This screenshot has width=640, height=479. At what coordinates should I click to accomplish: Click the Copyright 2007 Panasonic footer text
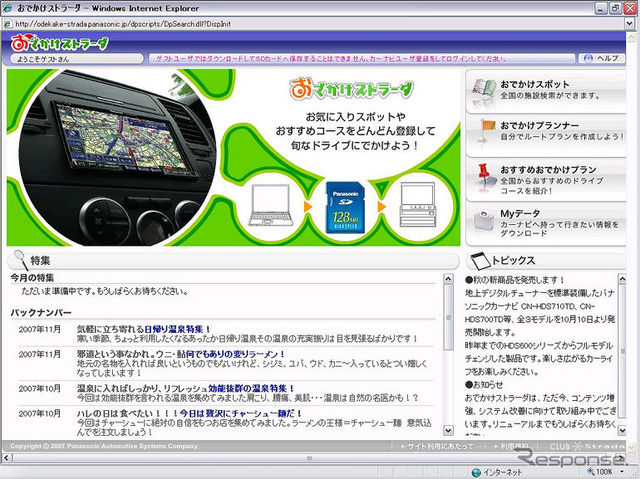pyautogui.click(x=104, y=446)
